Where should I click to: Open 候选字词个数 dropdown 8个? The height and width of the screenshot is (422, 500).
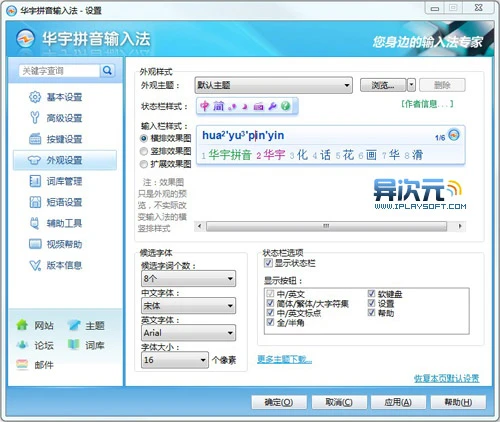188,278
